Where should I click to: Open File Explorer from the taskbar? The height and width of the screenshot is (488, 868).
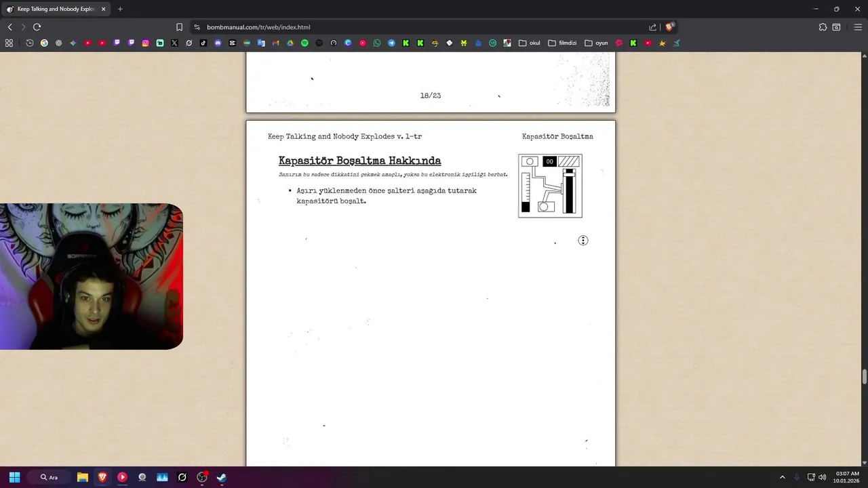tap(83, 477)
